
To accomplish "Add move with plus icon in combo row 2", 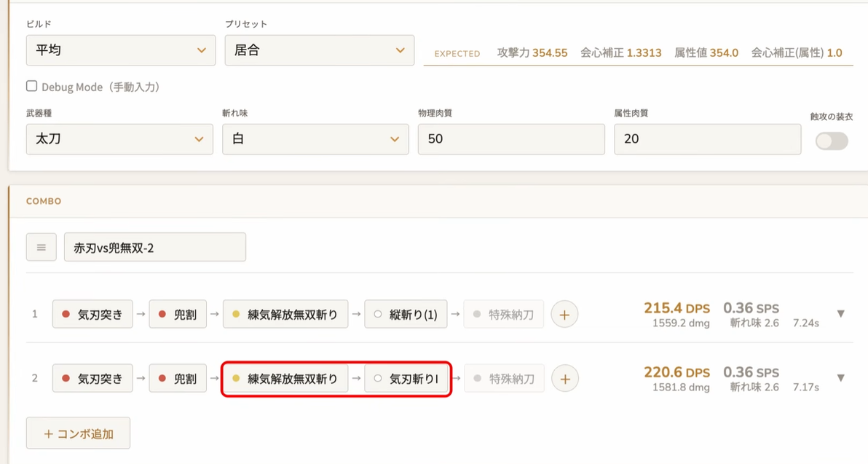I will (564, 379).
